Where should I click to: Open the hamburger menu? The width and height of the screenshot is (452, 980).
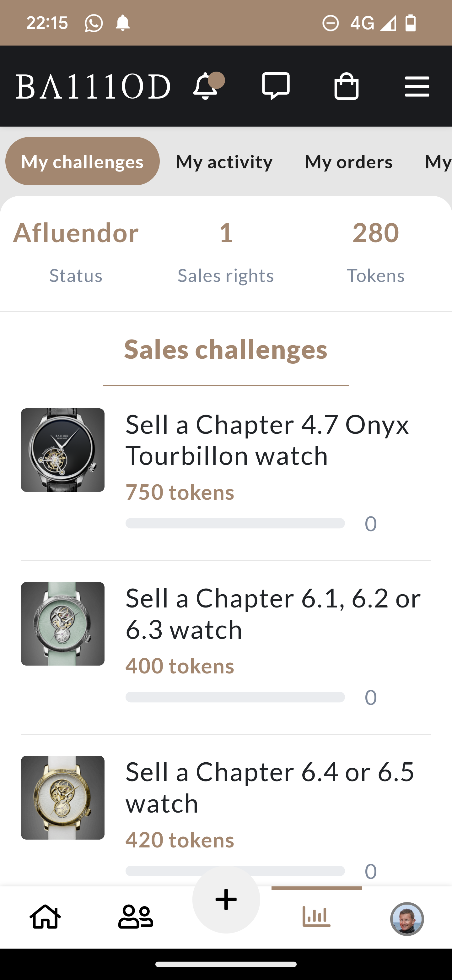coord(417,86)
